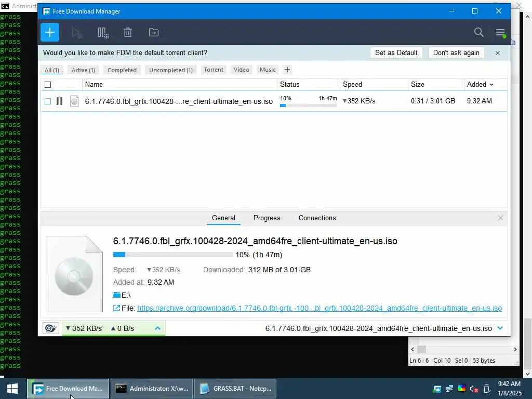
Task: Click Don't ask again button
Action: click(456, 52)
